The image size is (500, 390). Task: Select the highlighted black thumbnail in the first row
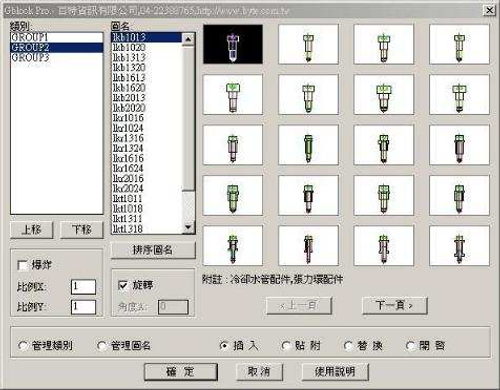tap(233, 44)
